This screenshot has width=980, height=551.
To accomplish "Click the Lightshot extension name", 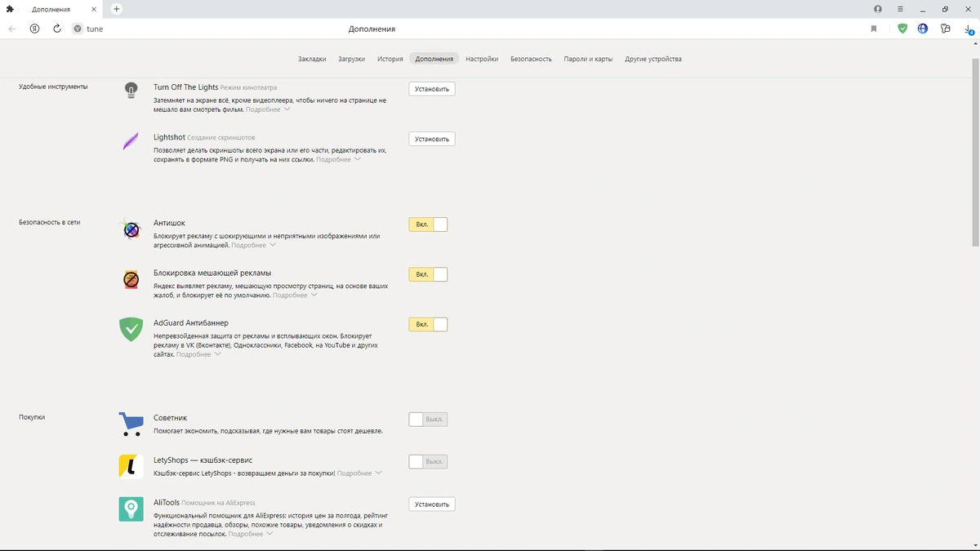I will click(x=169, y=137).
